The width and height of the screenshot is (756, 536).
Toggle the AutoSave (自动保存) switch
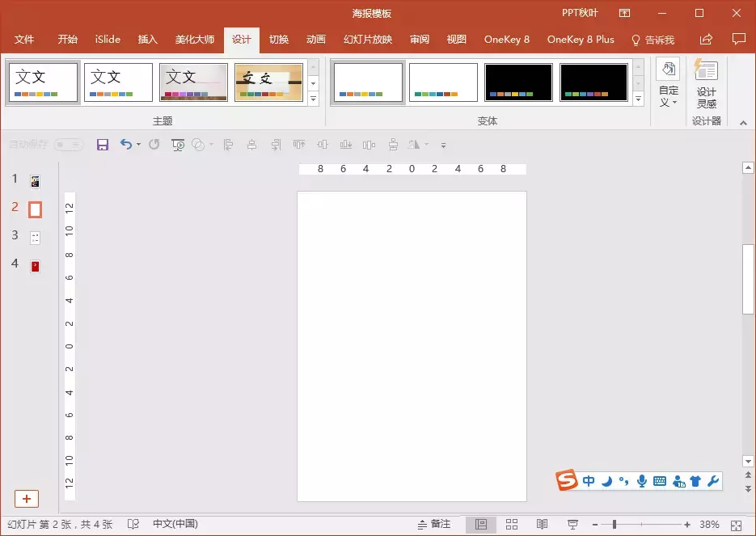tap(69, 144)
